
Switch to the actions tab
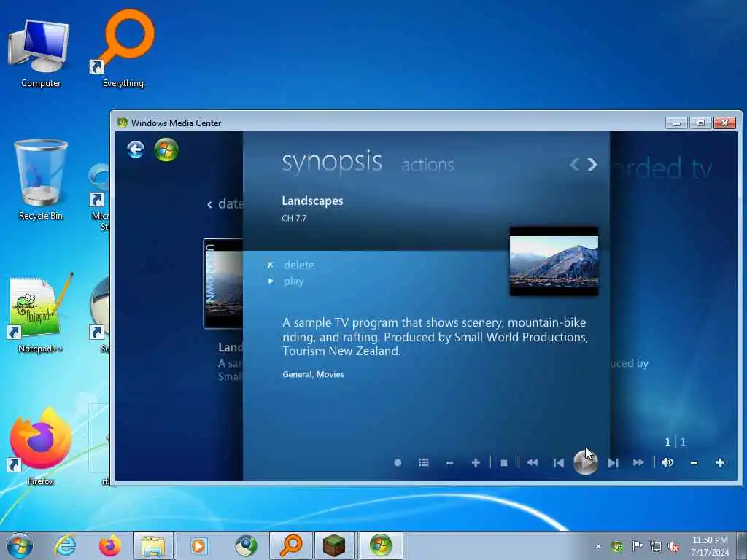pyautogui.click(x=427, y=165)
